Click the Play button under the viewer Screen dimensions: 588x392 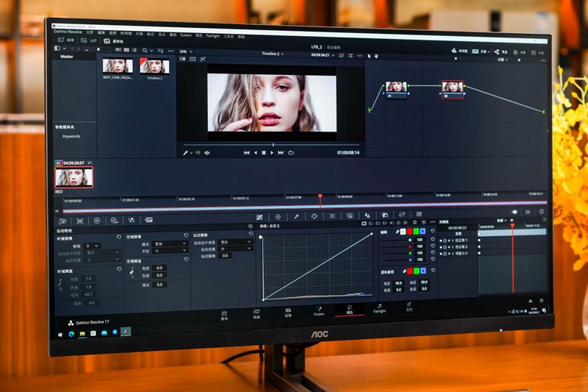click(x=272, y=152)
